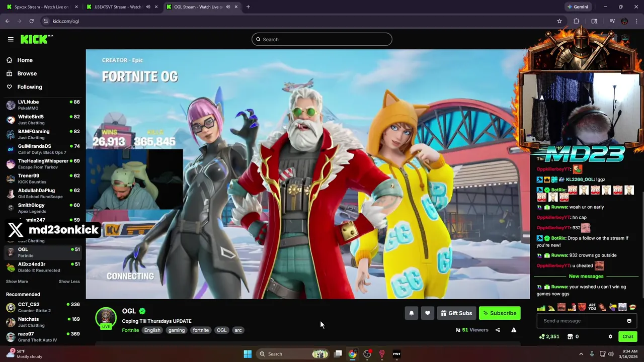Focus the Kick search box
Viewport: 644px width, 362px height.
click(x=322, y=39)
